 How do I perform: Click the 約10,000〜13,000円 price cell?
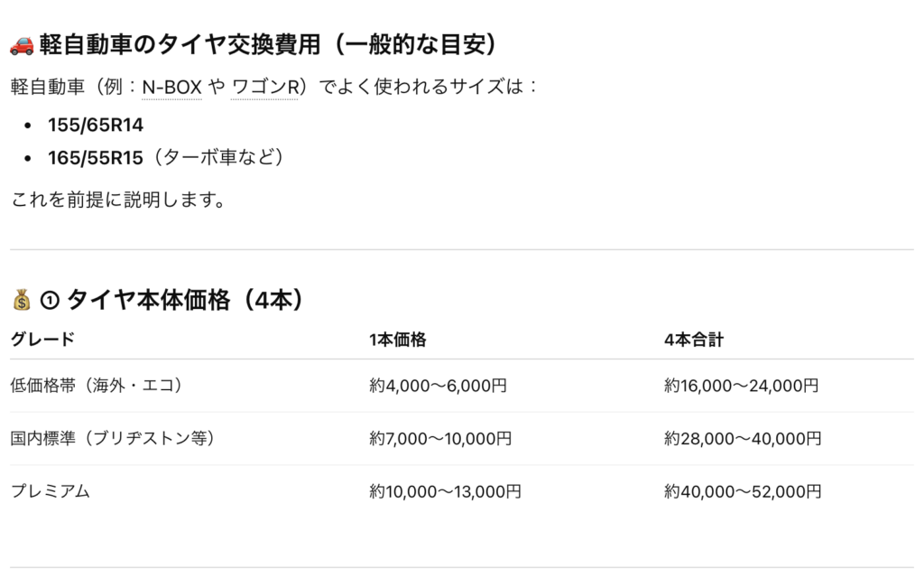pyautogui.click(x=445, y=492)
